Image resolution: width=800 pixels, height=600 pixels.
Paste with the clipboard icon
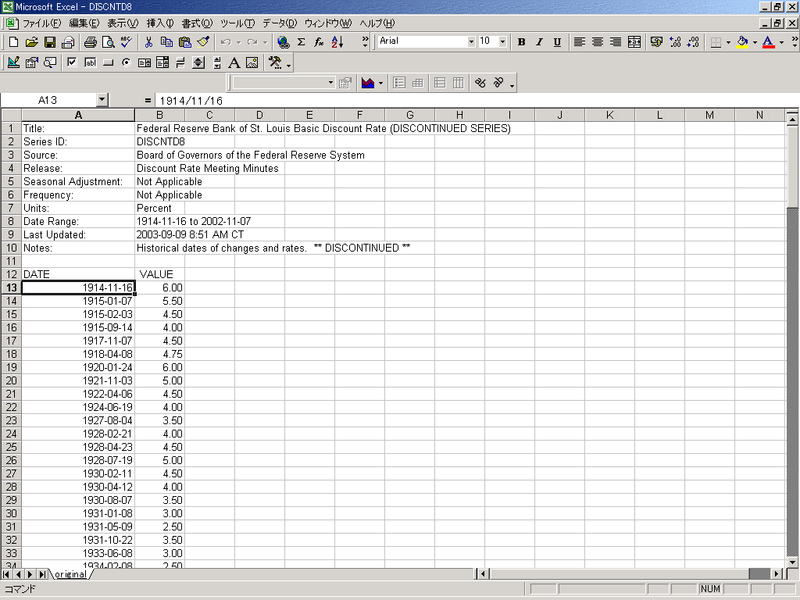pos(185,42)
